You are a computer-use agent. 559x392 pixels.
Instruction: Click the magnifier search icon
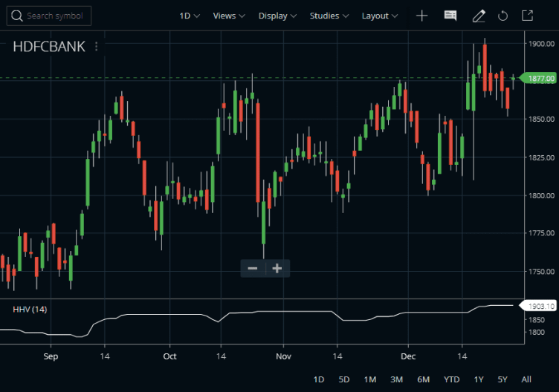click(17, 16)
